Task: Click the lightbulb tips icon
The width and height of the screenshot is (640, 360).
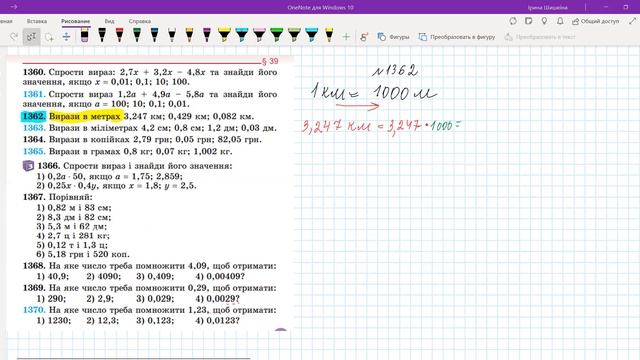Action: pos(544,21)
